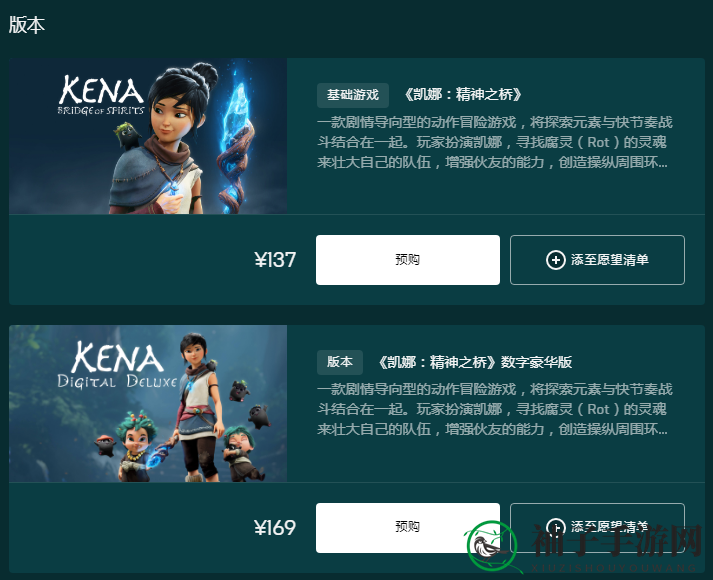Open the 《凯娜：精神之桥》 base game title

pos(462,95)
